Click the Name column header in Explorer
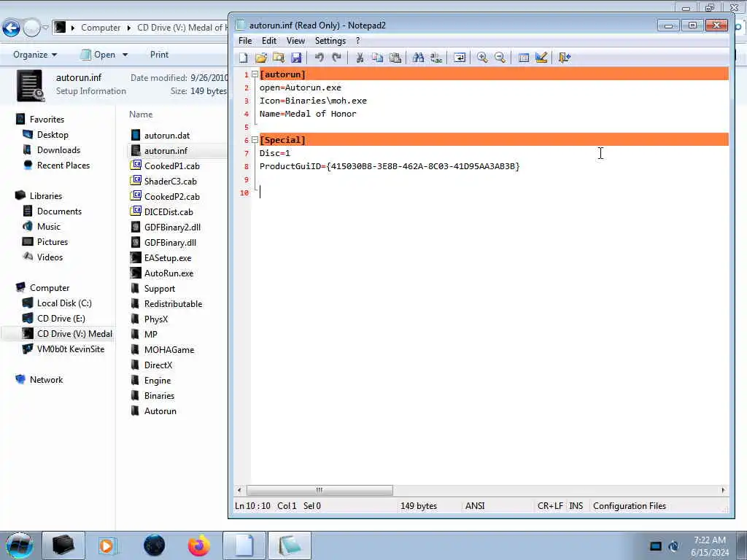The image size is (747, 560). (x=141, y=114)
